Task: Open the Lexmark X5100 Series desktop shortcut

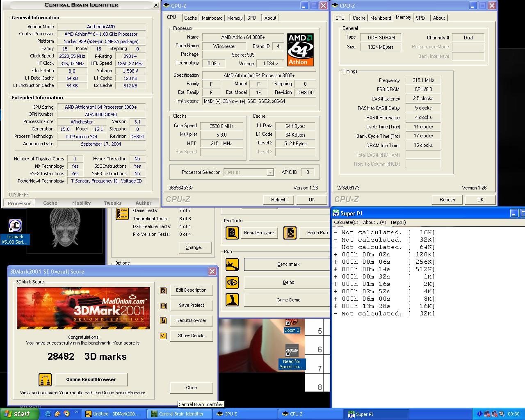Action: [15, 232]
